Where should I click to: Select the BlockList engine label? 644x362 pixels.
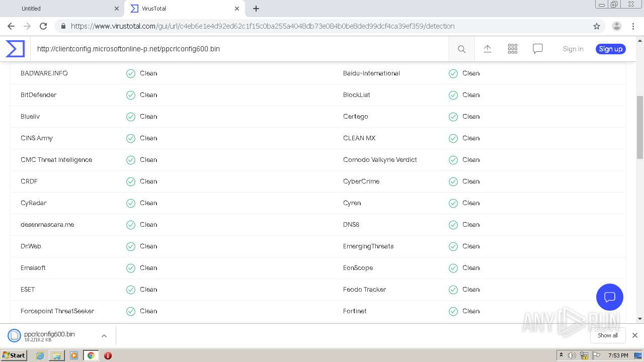[357, 95]
